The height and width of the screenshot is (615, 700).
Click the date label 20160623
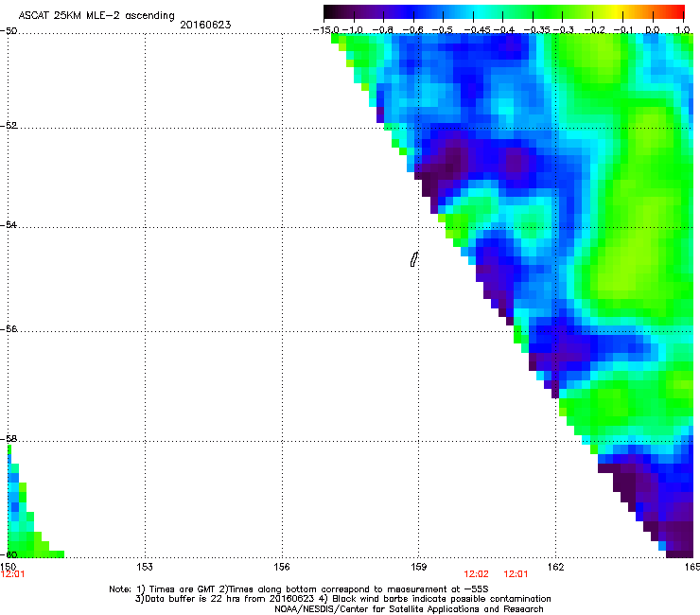205,25
